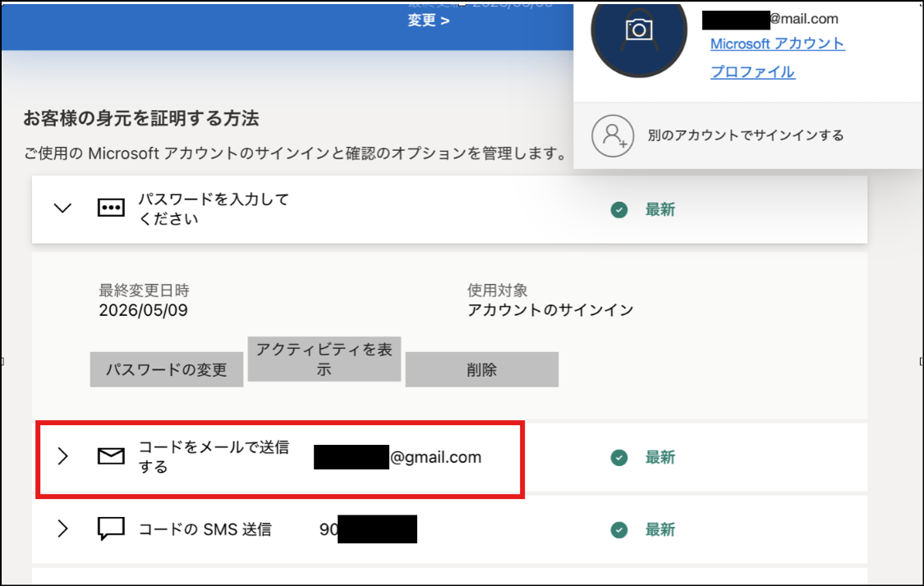The width and height of the screenshot is (924, 586).
Task: Click the お客様の身元を証明する方法 heading
Action: 141,118
